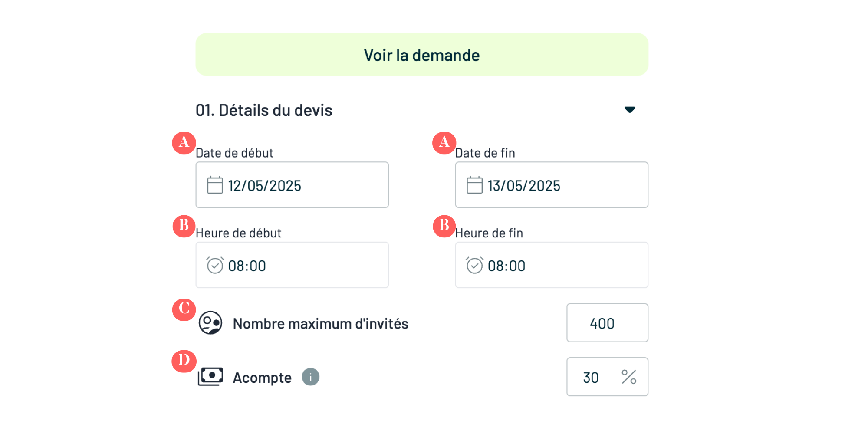Click the start time clock icon

pyautogui.click(x=215, y=265)
